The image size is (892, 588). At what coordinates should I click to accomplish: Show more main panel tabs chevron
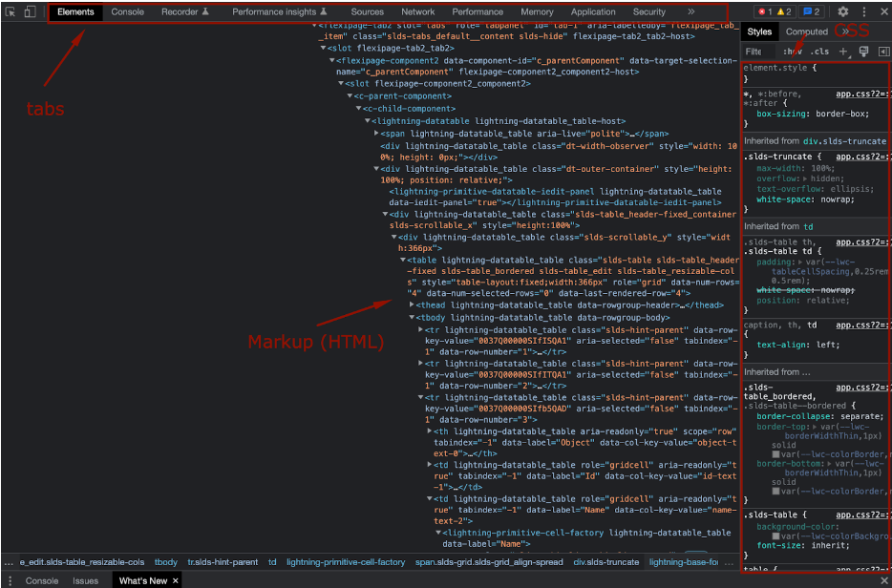(690, 12)
